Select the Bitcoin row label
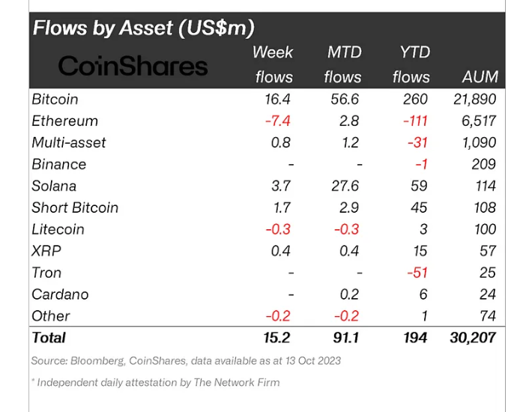The height and width of the screenshot is (412, 532). tap(55, 99)
